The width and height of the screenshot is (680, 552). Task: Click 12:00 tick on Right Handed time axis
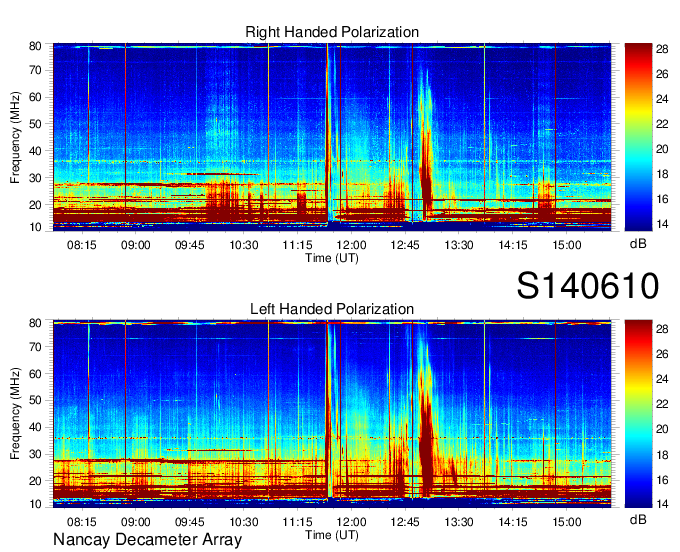(x=351, y=245)
